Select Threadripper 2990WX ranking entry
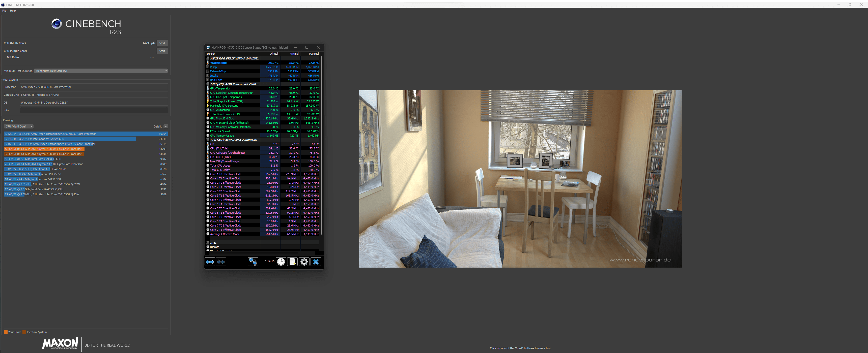Screen dimensions: 868x353 click(x=86, y=134)
